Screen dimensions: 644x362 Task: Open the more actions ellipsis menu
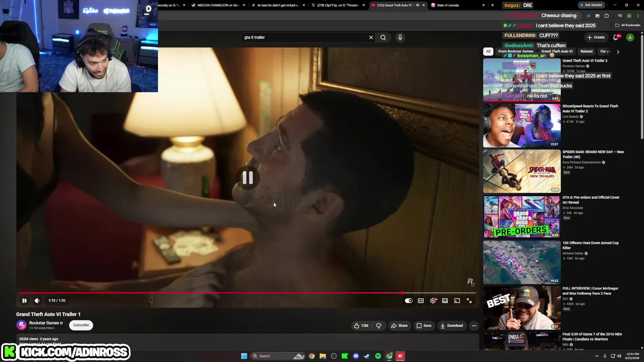click(474, 325)
